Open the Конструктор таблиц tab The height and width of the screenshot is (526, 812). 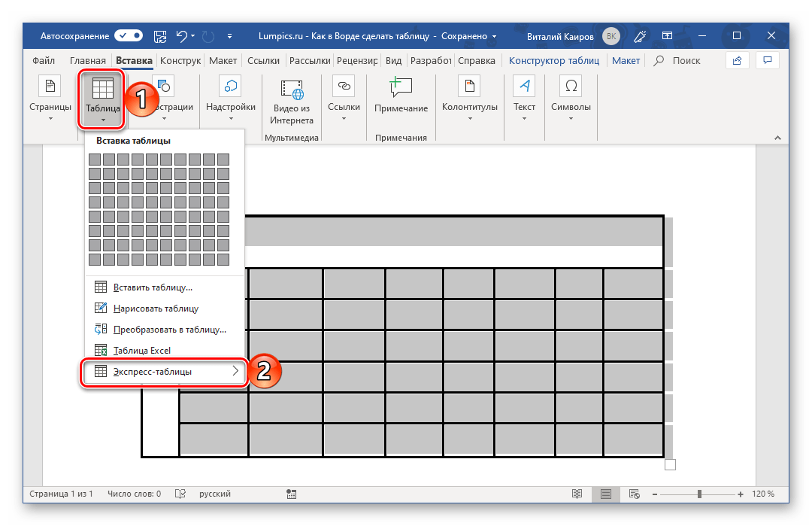click(x=553, y=61)
